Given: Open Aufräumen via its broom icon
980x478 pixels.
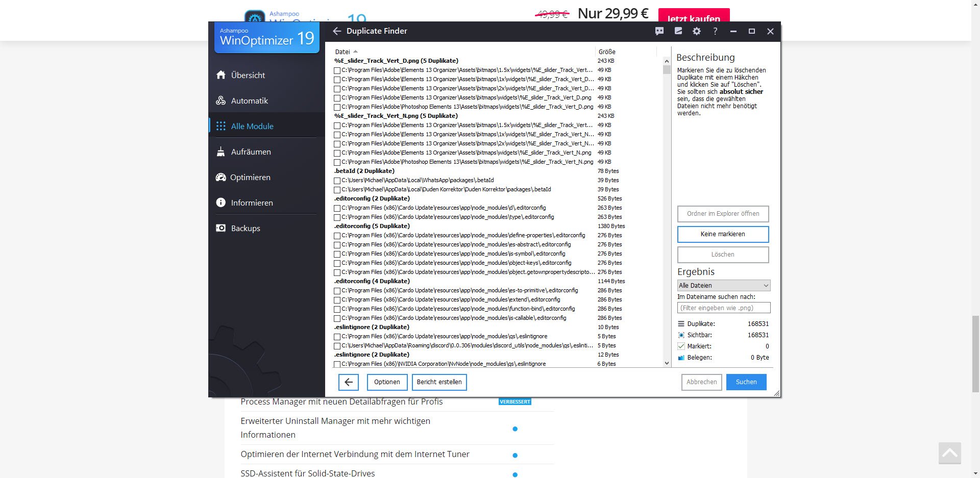Looking at the screenshot, I should tap(220, 152).
